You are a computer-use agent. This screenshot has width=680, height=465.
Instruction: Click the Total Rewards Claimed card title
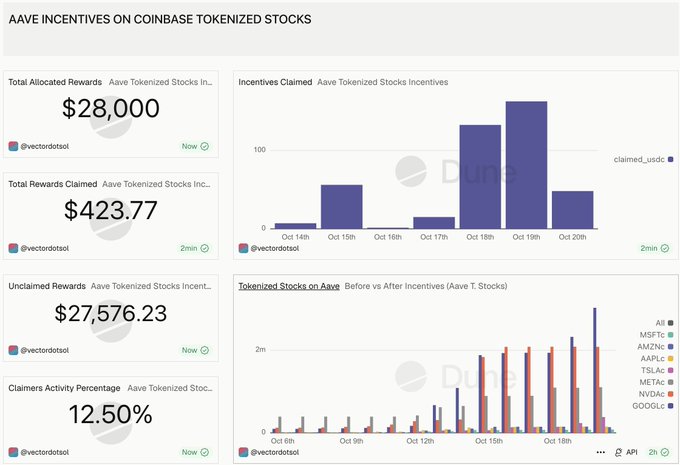pyautogui.click(x=52, y=184)
